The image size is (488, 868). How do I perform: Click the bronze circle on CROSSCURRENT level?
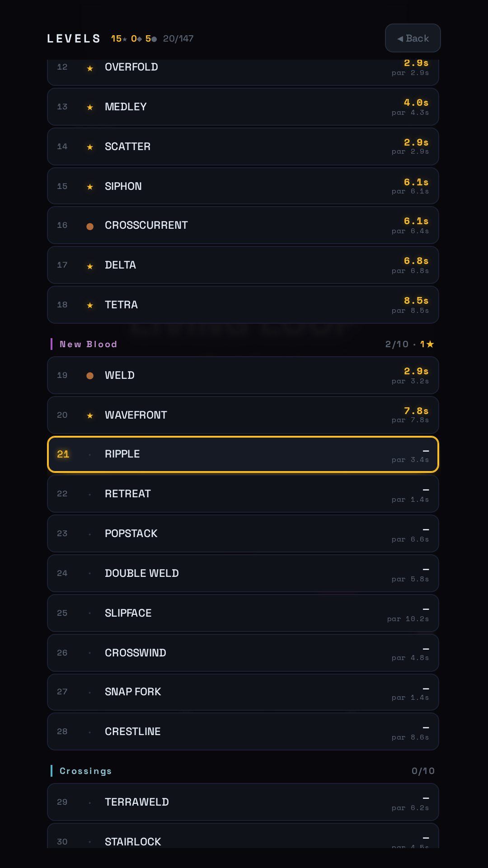90,226
